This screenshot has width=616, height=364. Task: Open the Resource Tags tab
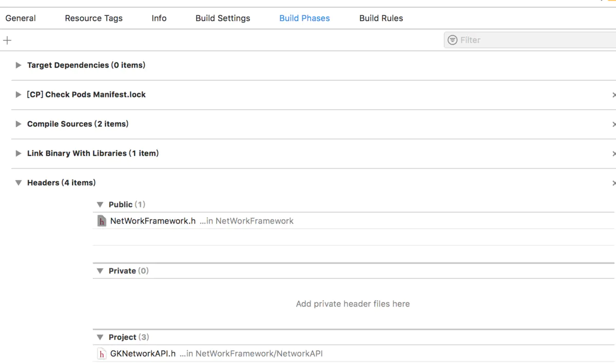tap(93, 18)
